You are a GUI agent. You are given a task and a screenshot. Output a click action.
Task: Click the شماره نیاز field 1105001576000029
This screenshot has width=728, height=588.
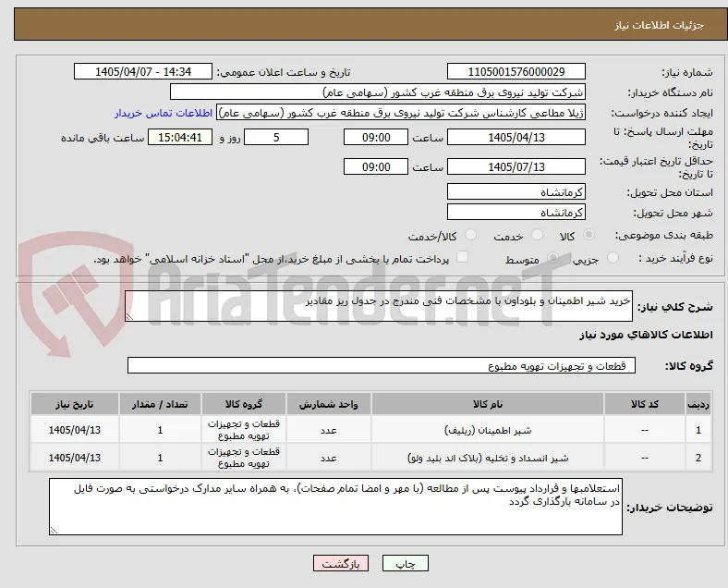(x=516, y=72)
